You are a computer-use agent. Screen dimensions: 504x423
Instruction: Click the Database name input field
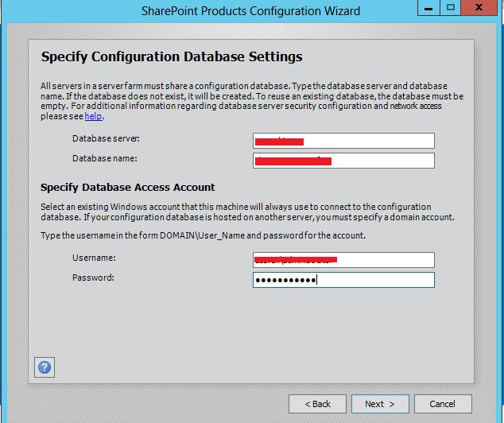(343, 161)
